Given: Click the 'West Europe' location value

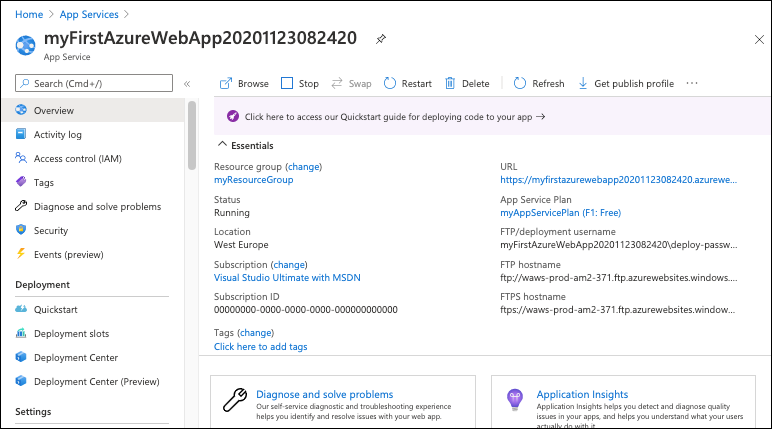Looking at the screenshot, I should click(241, 245).
